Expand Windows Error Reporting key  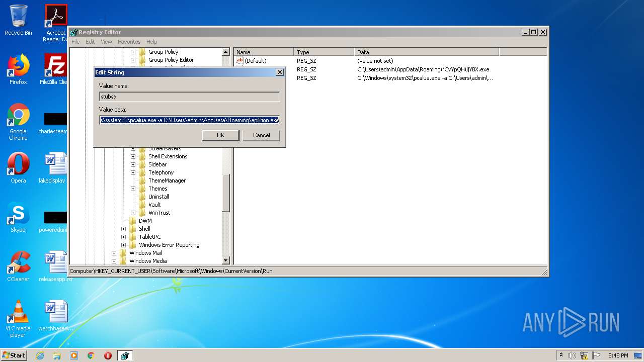tap(124, 245)
